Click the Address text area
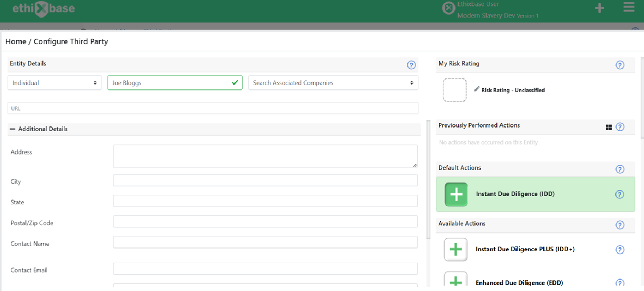The width and height of the screenshot is (644, 291). [265, 156]
